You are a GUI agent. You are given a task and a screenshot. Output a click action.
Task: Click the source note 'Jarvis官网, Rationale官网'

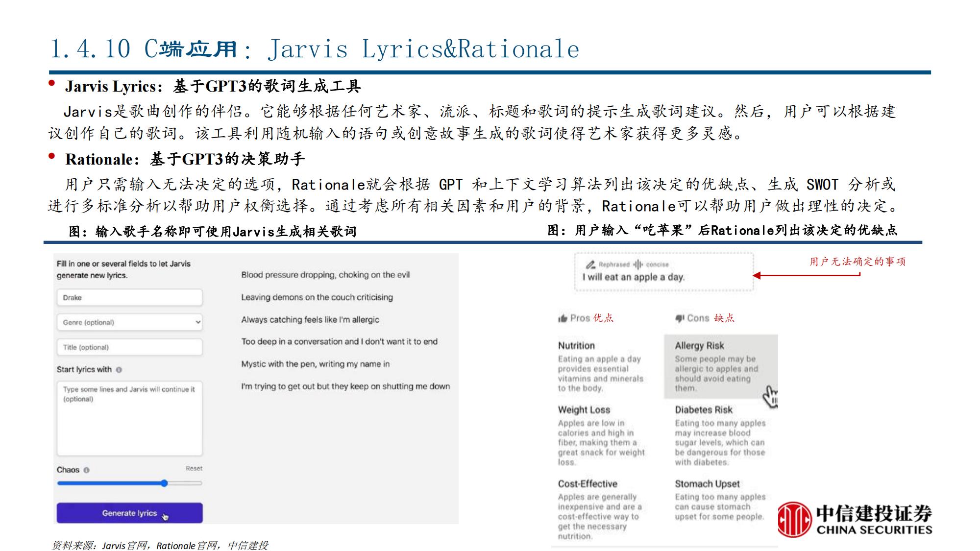159,545
